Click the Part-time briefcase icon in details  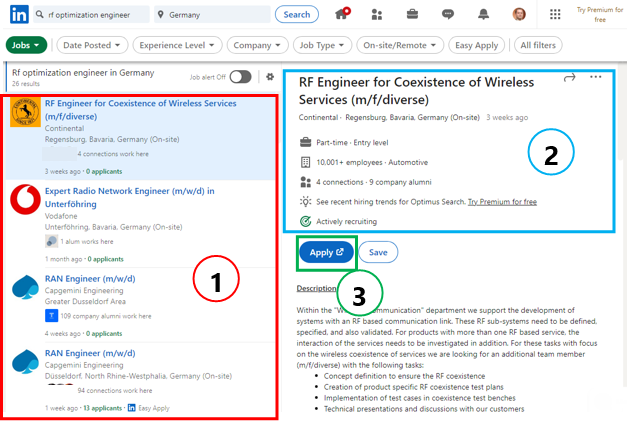pos(306,142)
